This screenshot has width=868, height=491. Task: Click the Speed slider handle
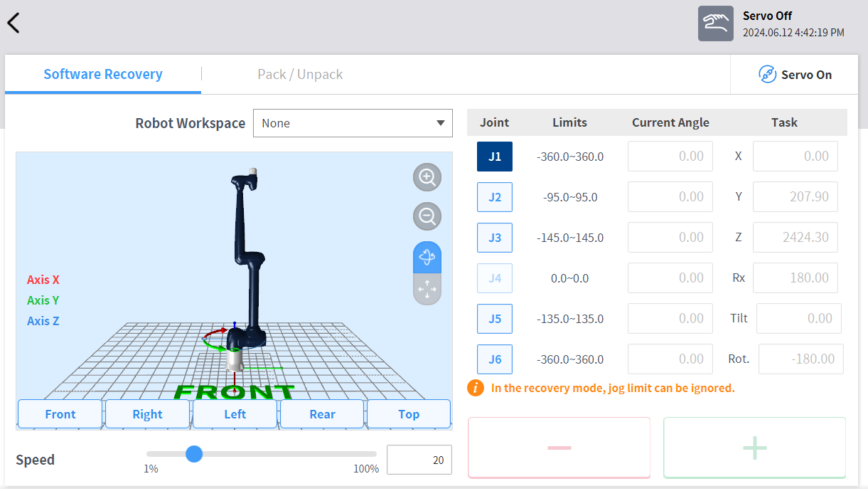pos(193,454)
